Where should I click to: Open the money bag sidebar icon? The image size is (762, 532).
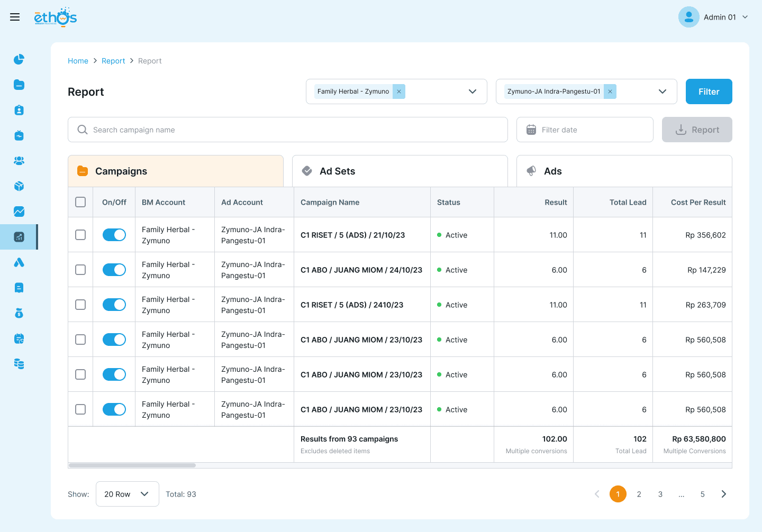coord(19,313)
